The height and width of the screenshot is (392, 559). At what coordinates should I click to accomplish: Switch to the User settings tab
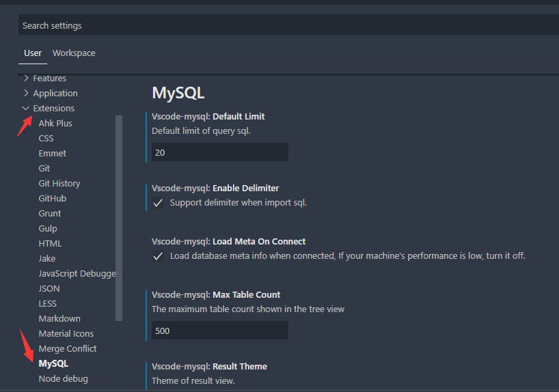tap(33, 53)
